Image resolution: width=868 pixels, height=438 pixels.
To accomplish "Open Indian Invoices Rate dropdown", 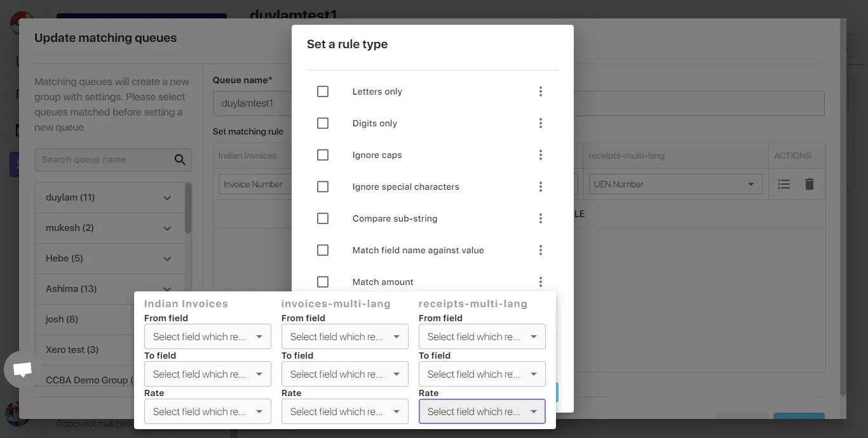I will (x=208, y=411).
